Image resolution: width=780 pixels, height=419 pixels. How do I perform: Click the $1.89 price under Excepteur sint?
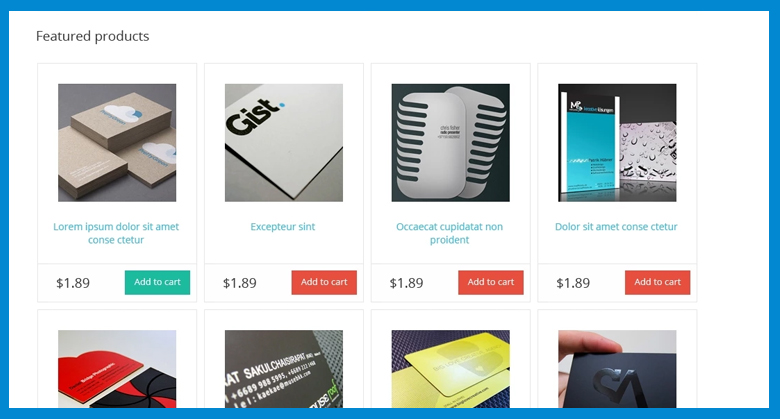[240, 283]
